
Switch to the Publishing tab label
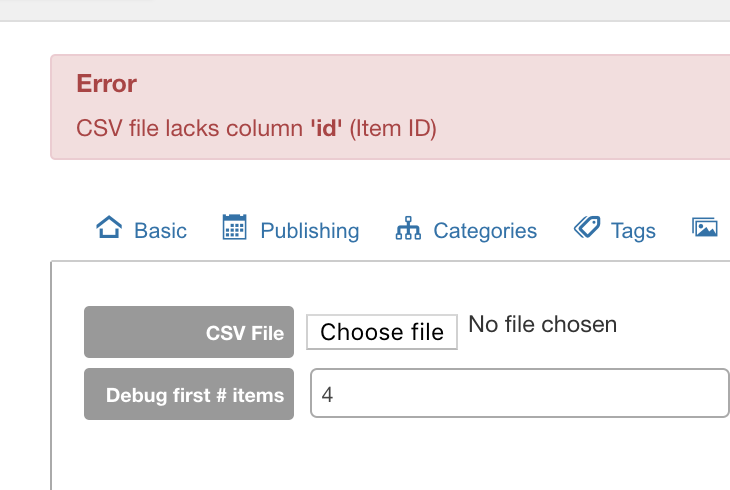pyautogui.click(x=310, y=231)
